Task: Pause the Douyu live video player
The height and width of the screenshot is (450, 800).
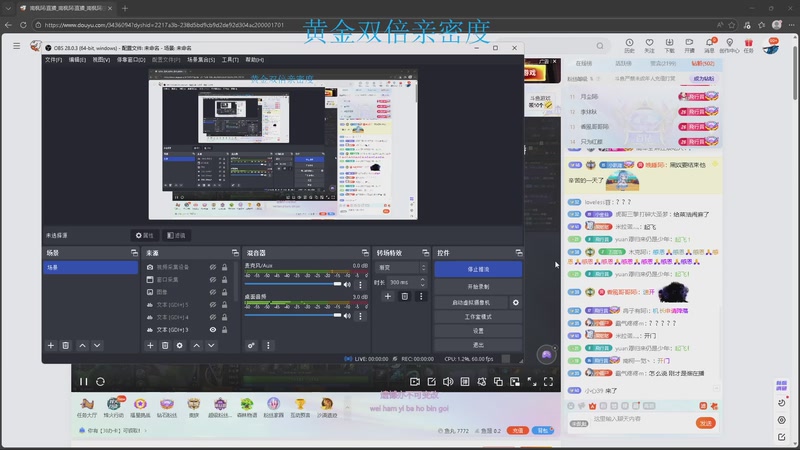Action: [x=84, y=382]
